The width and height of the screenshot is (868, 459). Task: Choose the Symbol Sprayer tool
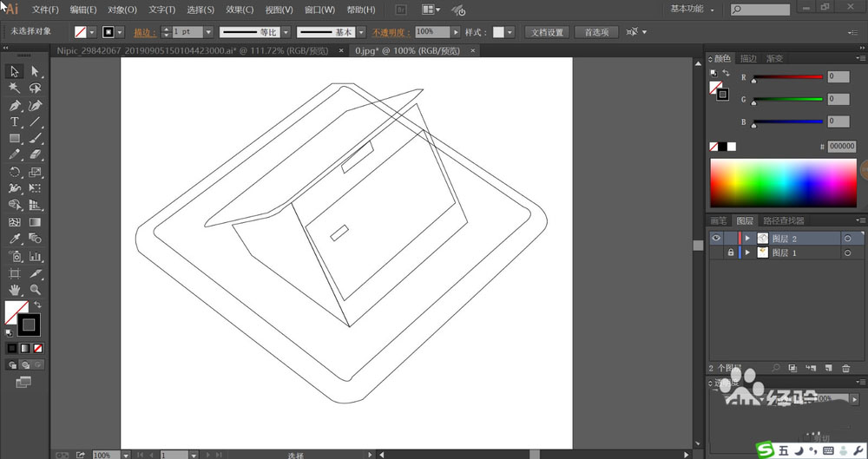pyautogui.click(x=15, y=256)
